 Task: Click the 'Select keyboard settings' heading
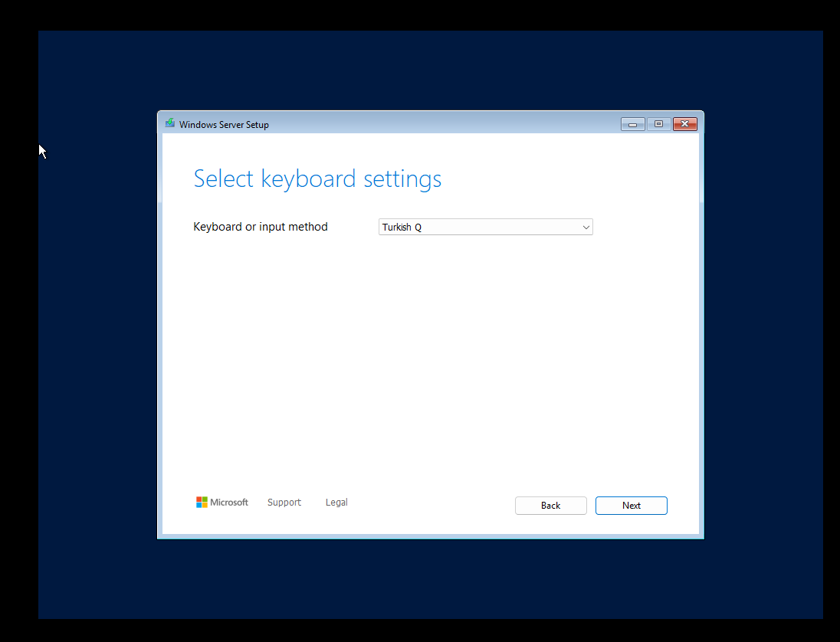317,179
